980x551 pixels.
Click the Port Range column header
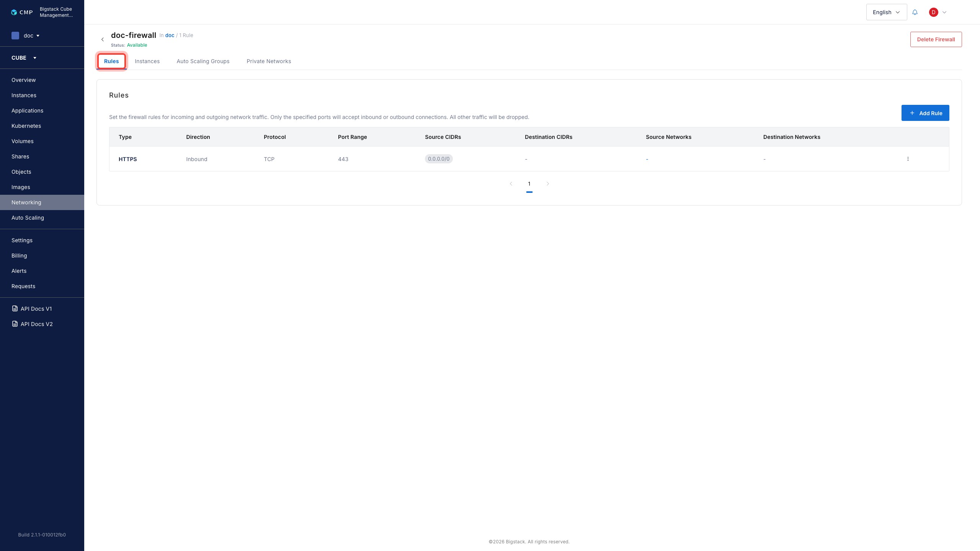tap(353, 137)
